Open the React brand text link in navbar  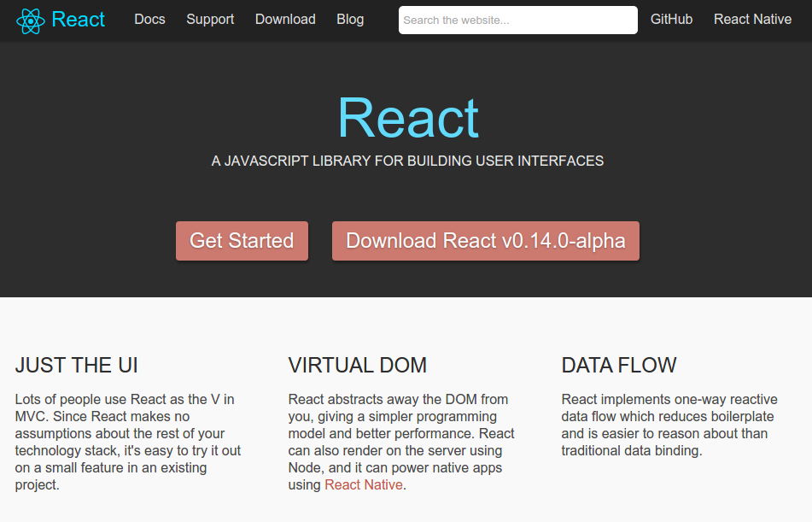[79, 20]
